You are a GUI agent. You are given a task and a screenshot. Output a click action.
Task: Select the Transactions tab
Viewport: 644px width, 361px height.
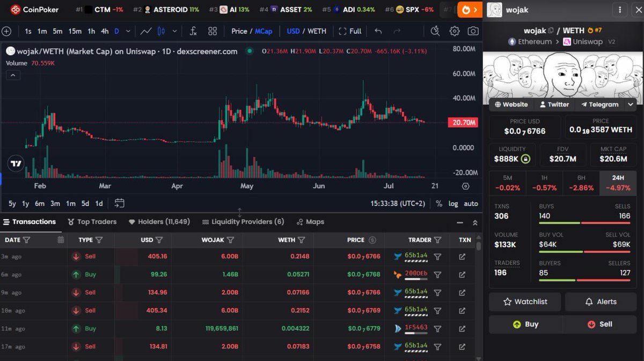click(x=29, y=222)
